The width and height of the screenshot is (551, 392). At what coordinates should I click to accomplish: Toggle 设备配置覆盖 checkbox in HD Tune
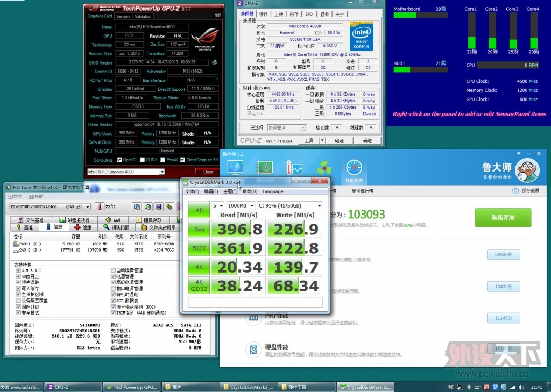pos(18,301)
